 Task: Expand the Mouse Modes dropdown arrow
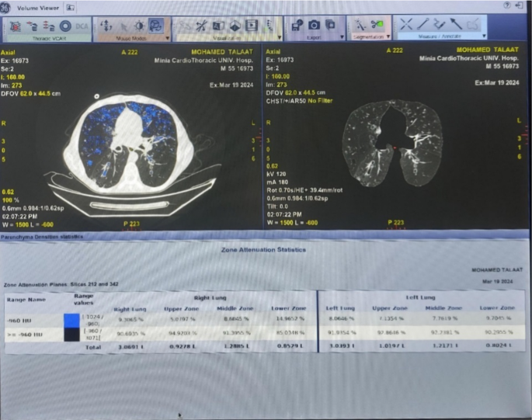tap(168, 36)
